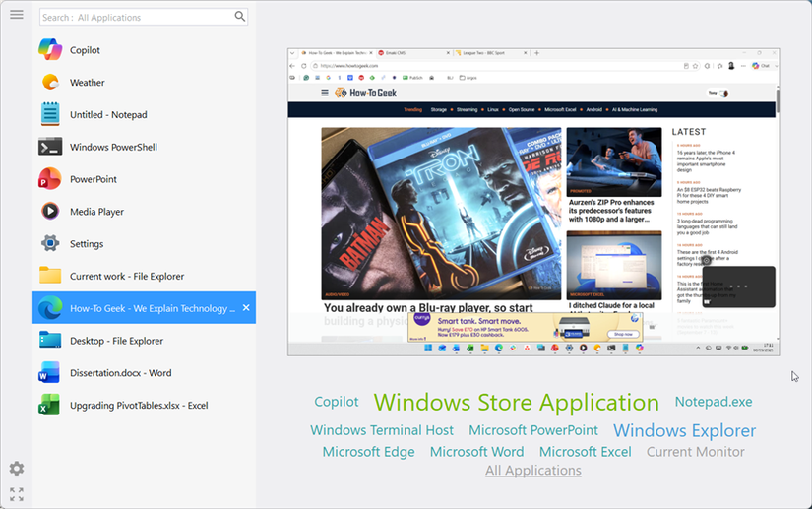Select the Untitled - Notepad icon
This screenshot has width=812, height=509.
click(x=50, y=114)
